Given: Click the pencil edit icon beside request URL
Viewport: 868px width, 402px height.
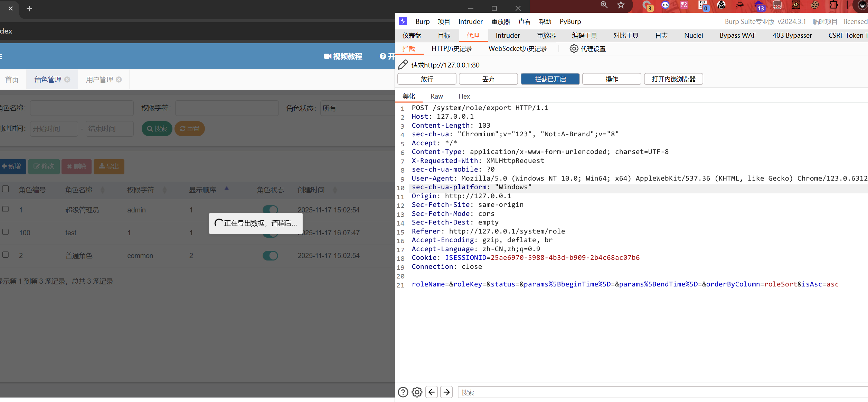Looking at the screenshot, I should pos(403,65).
